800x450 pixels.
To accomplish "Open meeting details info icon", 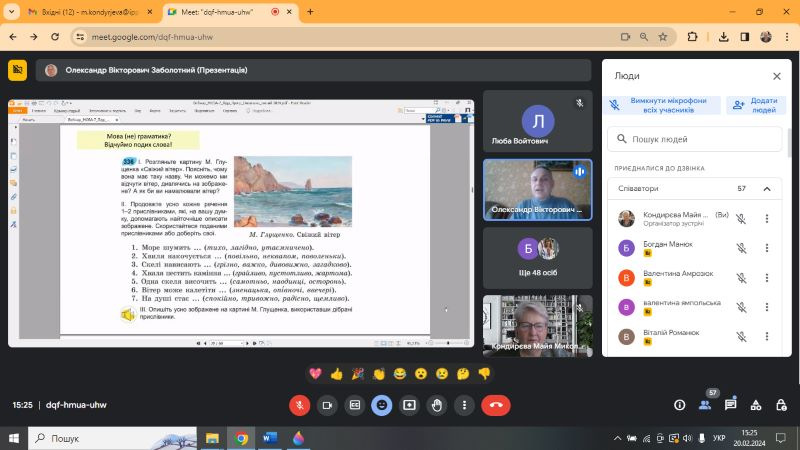I will pyautogui.click(x=680, y=405).
